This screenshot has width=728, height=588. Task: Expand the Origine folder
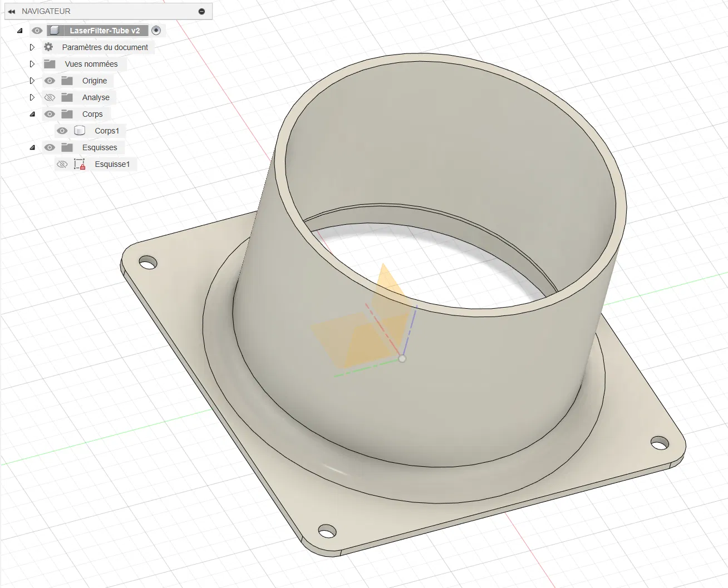[32, 81]
